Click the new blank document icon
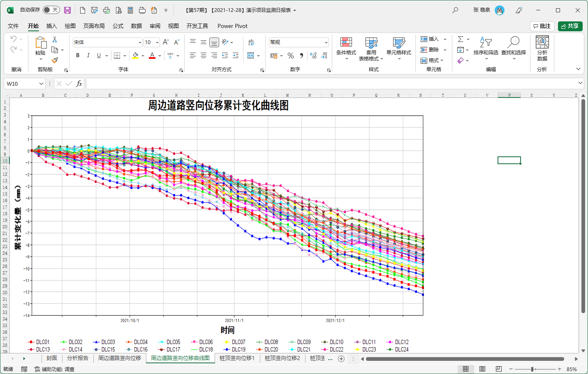The image size is (588, 374). (82, 10)
